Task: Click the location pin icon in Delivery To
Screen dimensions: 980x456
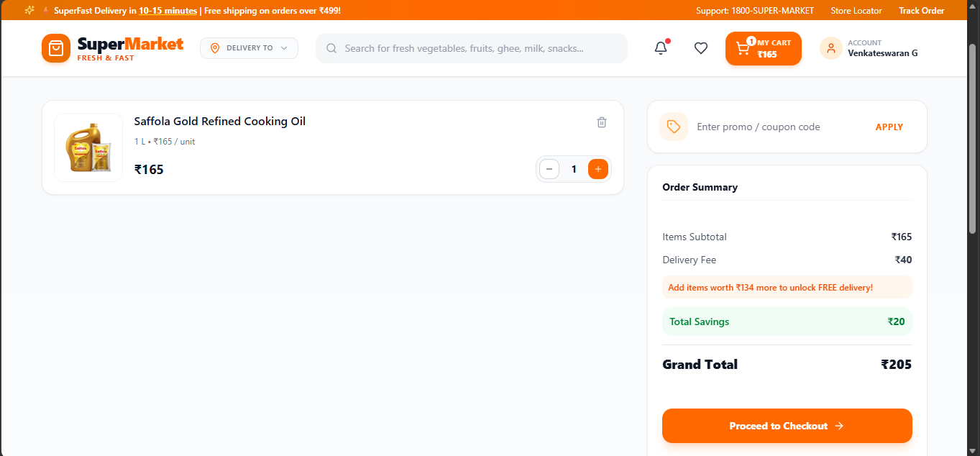Action: click(x=214, y=48)
